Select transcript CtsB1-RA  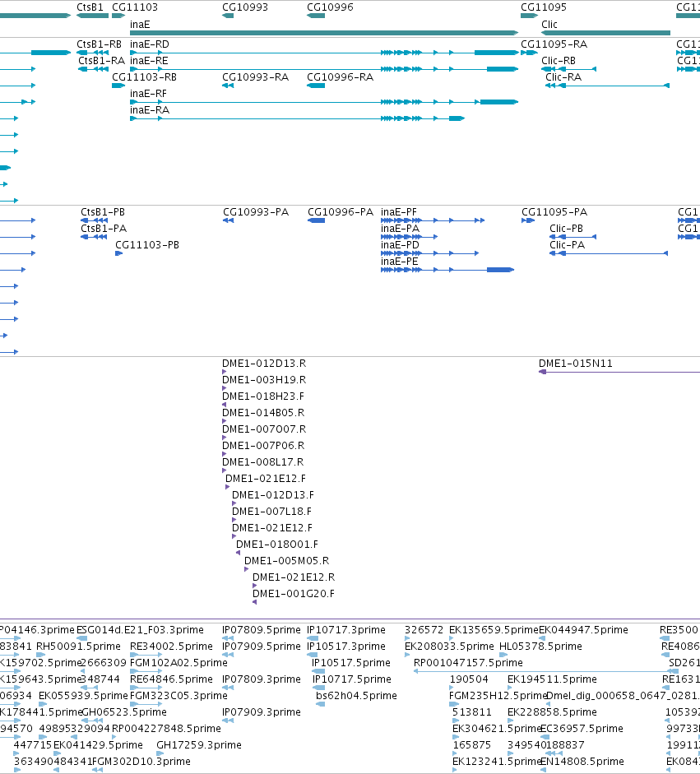click(93, 69)
